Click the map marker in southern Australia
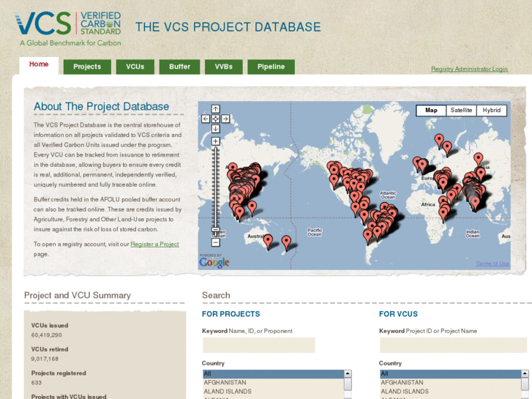 tap(268, 242)
